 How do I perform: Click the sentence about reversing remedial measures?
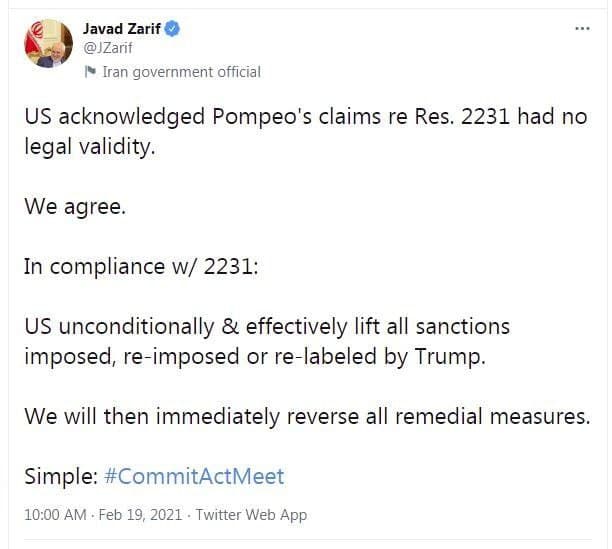306,416
